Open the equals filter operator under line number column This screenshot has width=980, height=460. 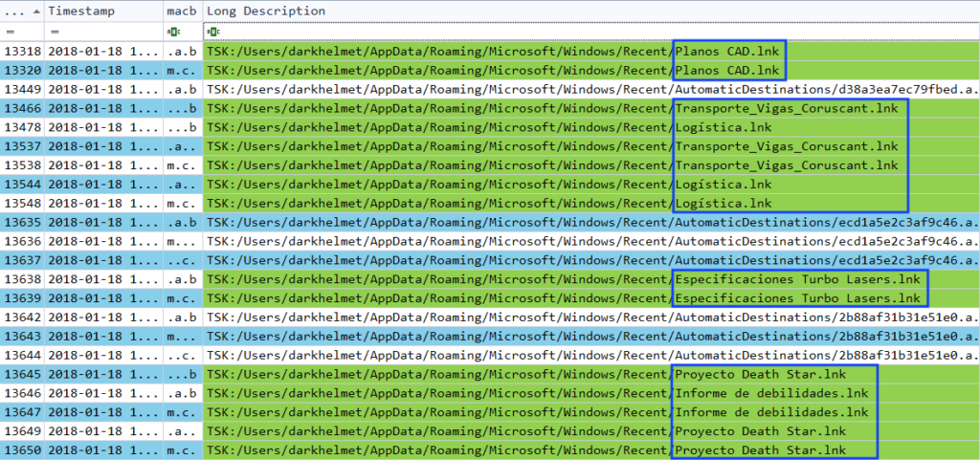point(9,31)
